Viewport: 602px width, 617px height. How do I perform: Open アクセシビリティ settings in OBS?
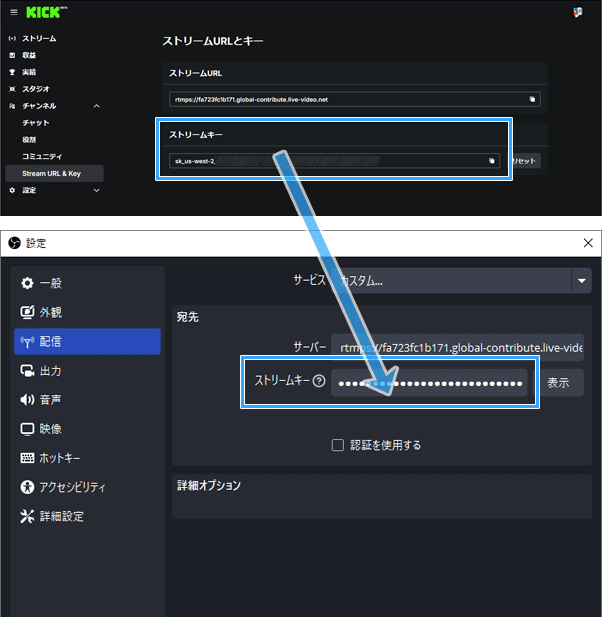point(87,487)
